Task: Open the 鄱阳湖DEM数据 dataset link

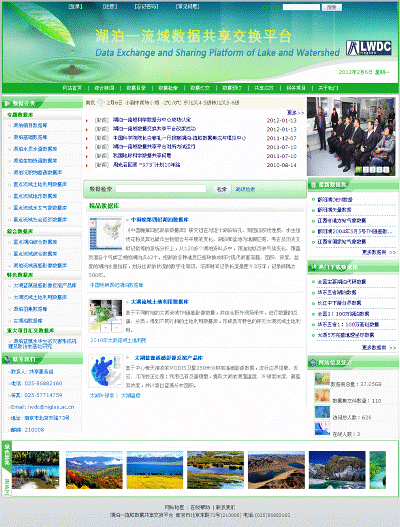Action: [x=335, y=200]
